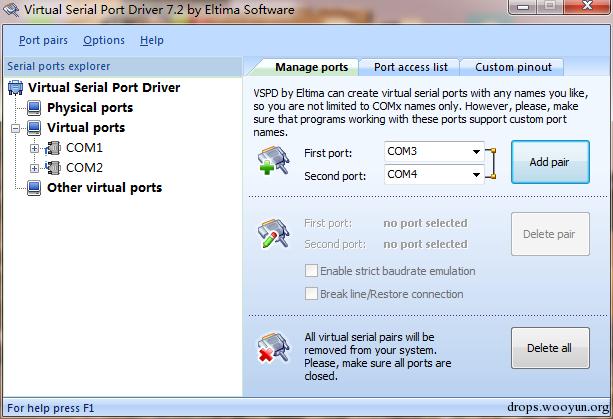Open the Second port COM4 dropdown
The image size is (613, 419).
tap(434, 174)
